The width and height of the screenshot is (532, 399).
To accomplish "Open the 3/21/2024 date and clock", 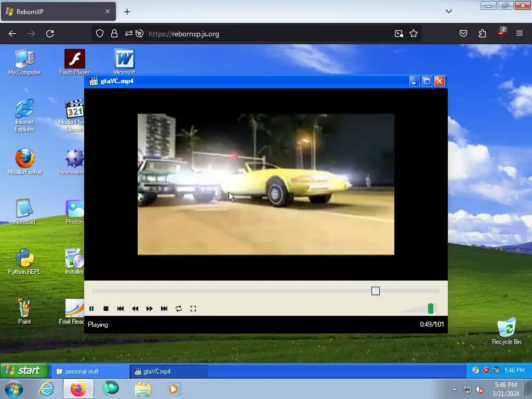I will point(506,389).
